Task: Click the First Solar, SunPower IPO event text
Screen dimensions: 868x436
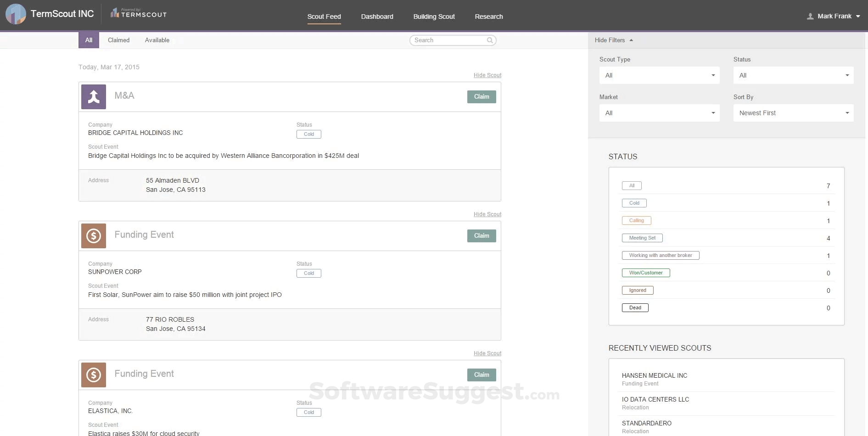Action: [x=185, y=295]
